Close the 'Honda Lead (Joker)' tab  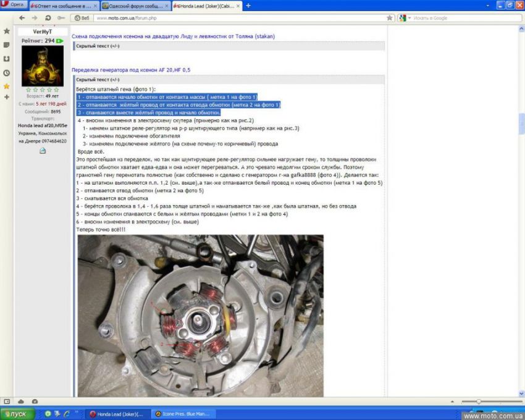(x=238, y=6)
